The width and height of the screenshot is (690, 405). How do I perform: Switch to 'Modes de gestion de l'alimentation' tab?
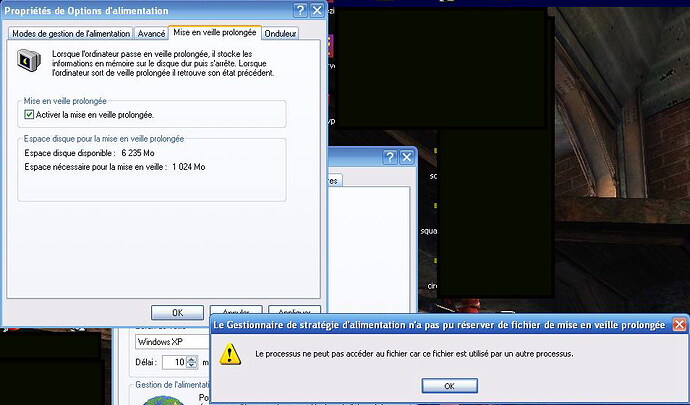(x=70, y=33)
